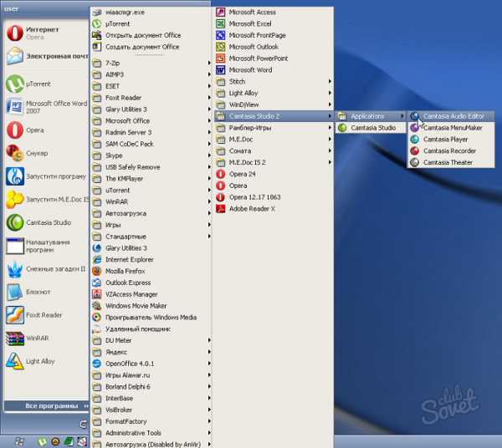Click the Microsoft Access icon
Image resolution: width=502 pixels, height=448 pixels.
(x=221, y=13)
